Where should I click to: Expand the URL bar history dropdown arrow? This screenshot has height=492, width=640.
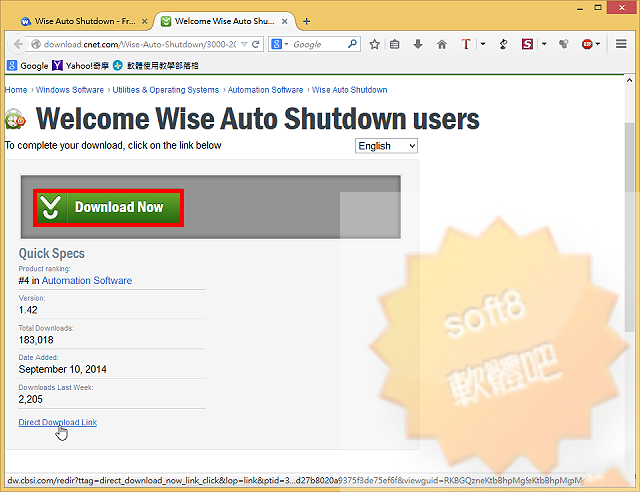click(244, 44)
